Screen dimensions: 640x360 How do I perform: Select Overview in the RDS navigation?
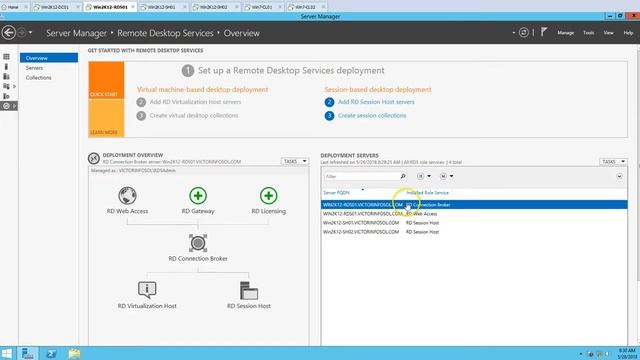click(49, 58)
